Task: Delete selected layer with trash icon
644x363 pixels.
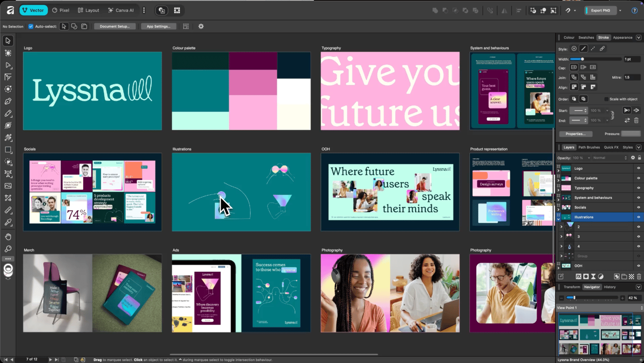Action: click(x=639, y=276)
